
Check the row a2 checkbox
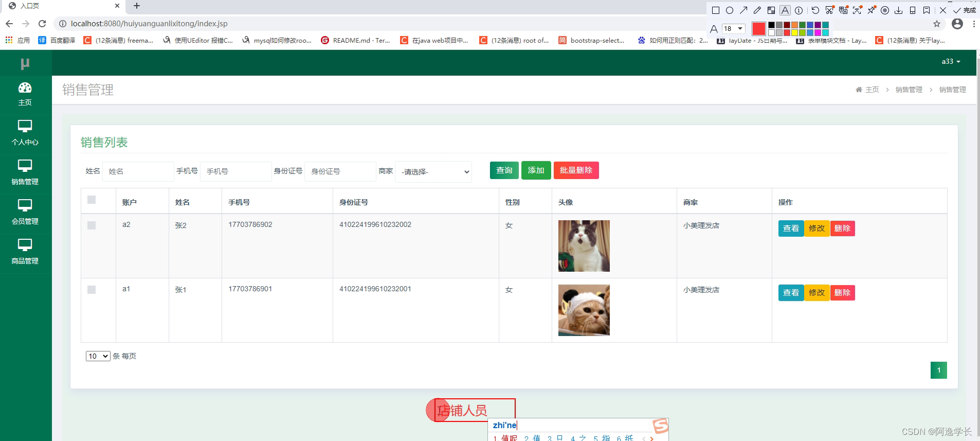[x=92, y=225]
